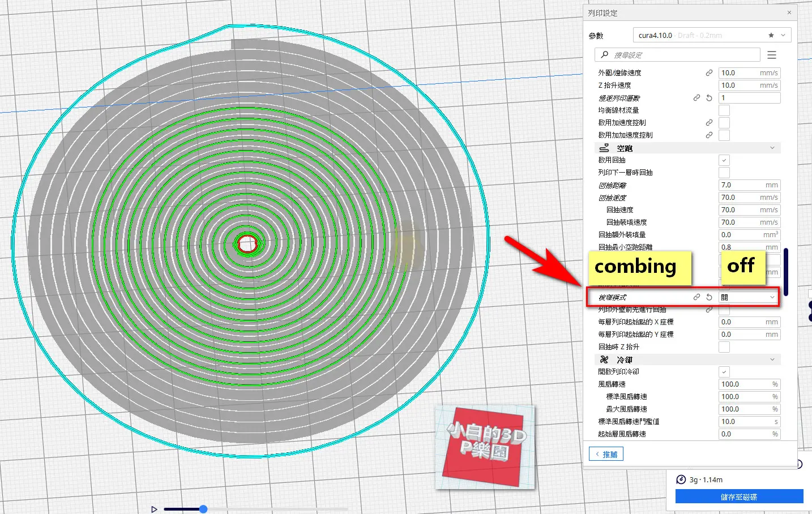Click the 搜尋設定 search field

point(677,55)
